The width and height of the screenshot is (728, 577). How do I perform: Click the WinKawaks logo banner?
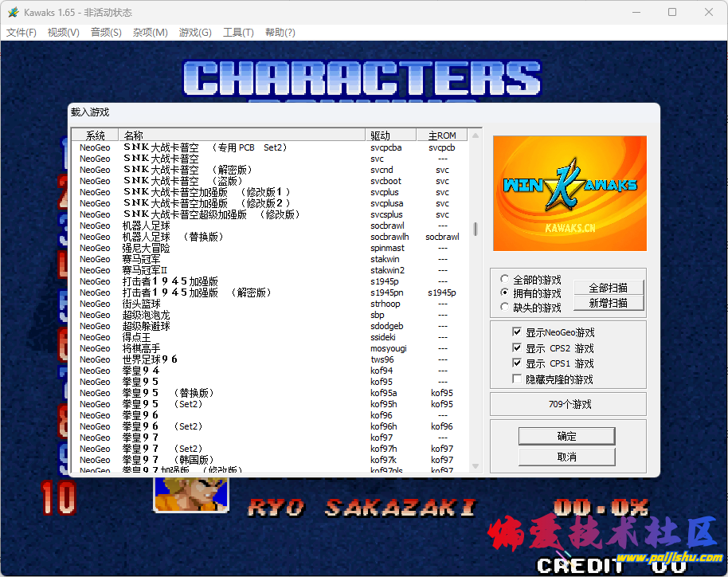click(569, 193)
